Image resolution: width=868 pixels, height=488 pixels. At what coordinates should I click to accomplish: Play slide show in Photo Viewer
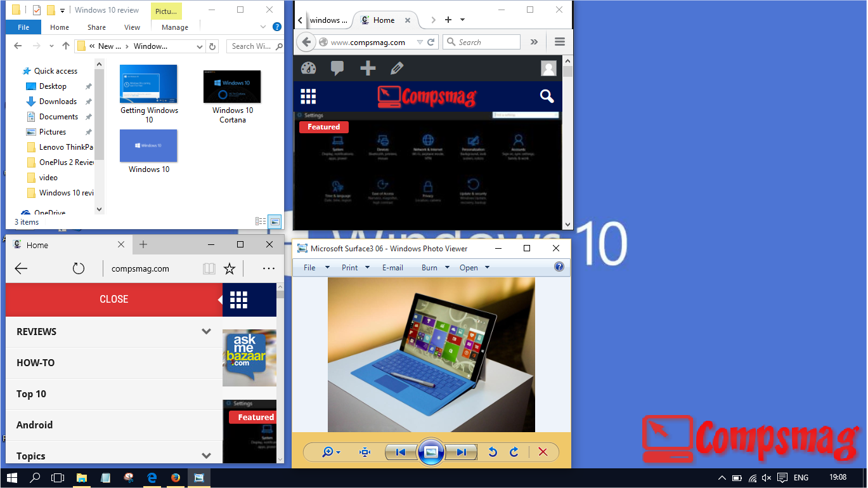tap(431, 452)
